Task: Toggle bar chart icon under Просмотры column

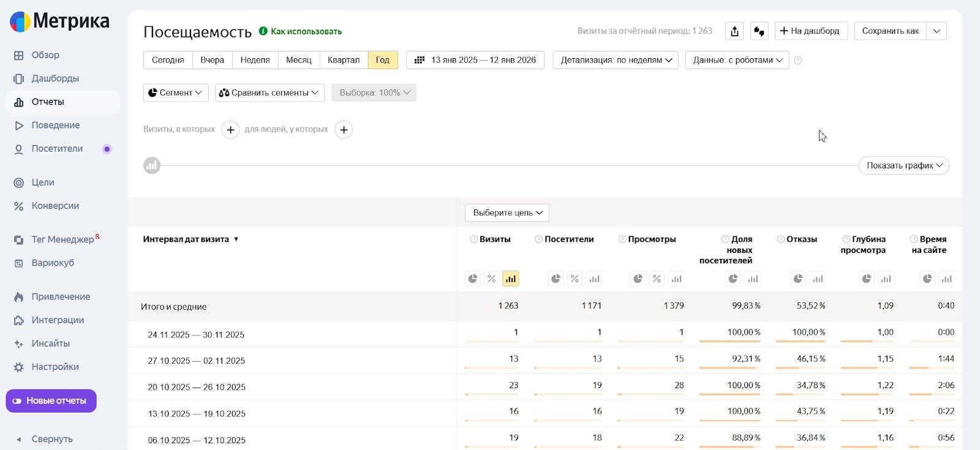Action: 676,279
